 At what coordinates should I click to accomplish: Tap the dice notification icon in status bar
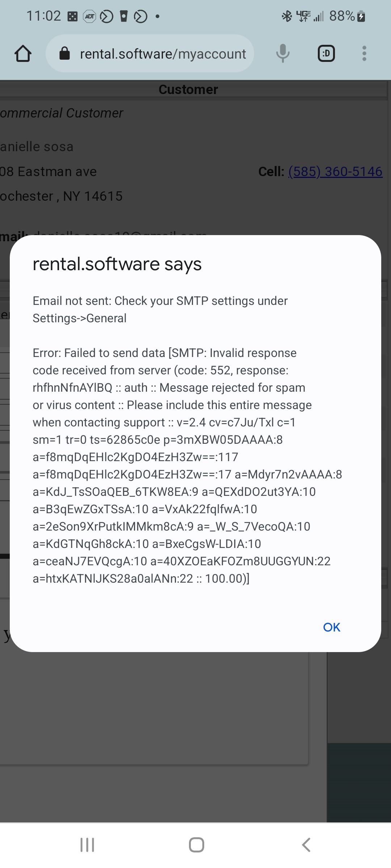click(x=73, y=16)
